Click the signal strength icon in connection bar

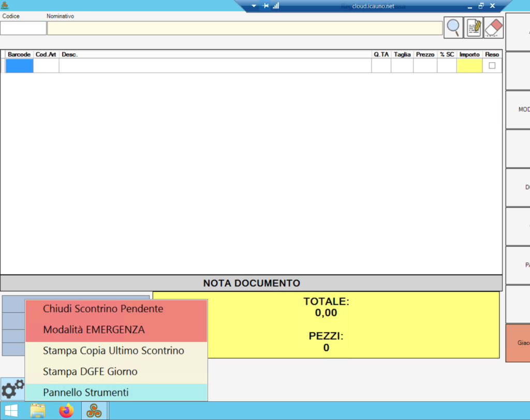coord(276,6)
